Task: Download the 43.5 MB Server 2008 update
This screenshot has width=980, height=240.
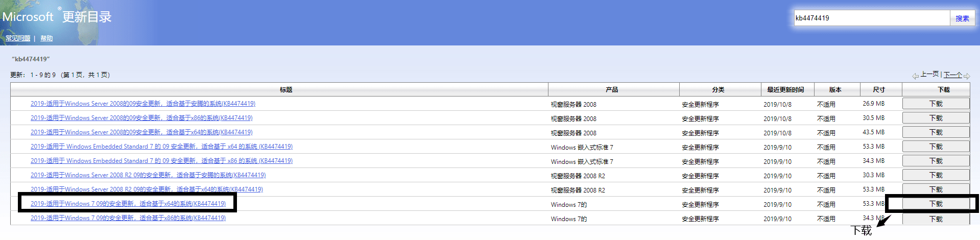Action: click(x=936, y=132)
